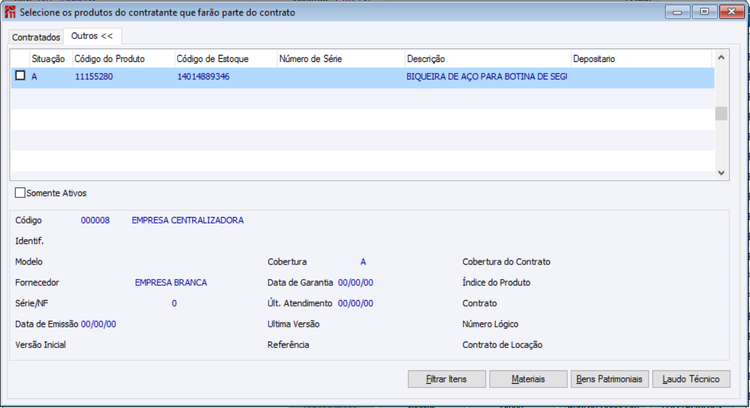The image size is (750, 408).
Task: Click the Descrição column header
Action: (x=488, y=59)
